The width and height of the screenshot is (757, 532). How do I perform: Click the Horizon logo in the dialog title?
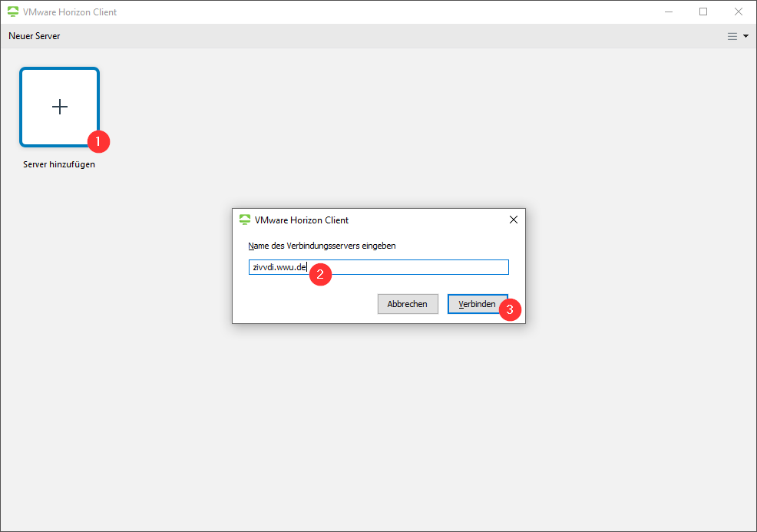(245, 220)
